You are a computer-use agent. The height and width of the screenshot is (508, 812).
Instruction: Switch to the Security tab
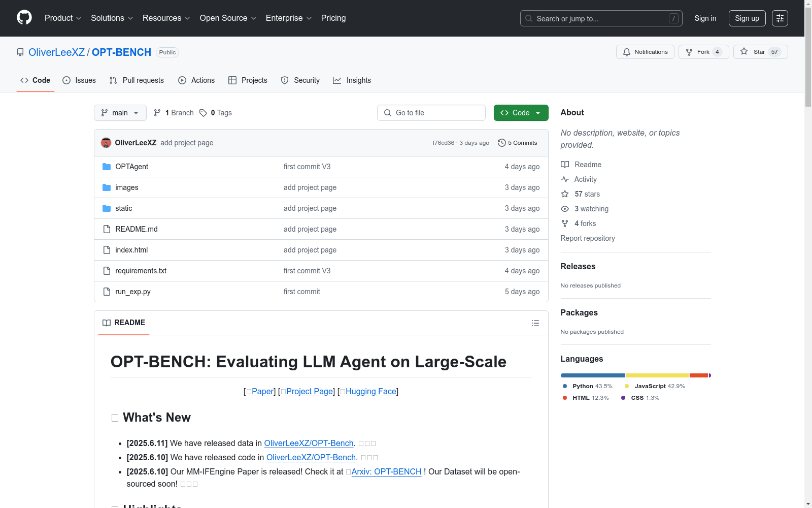(x=300, y=80)
